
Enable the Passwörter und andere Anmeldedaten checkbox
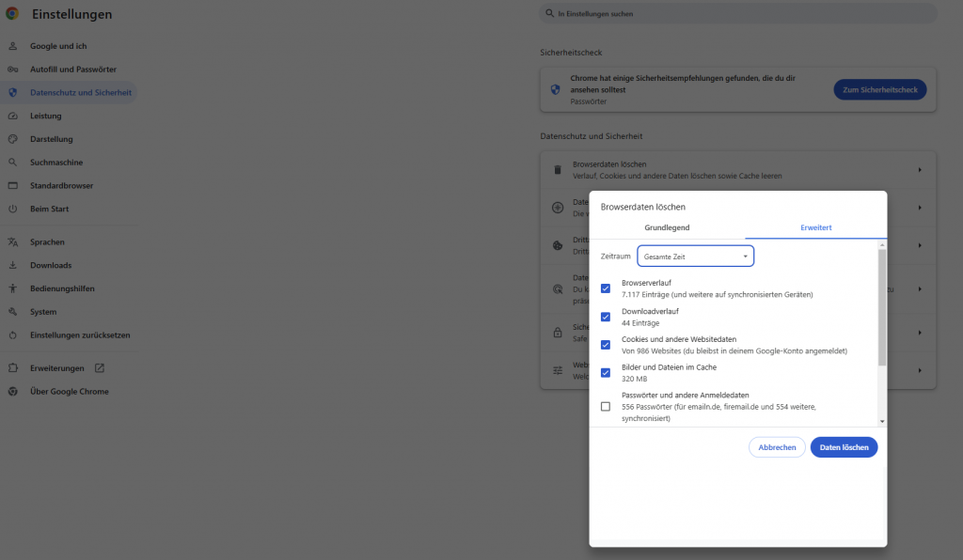[606, 404]
